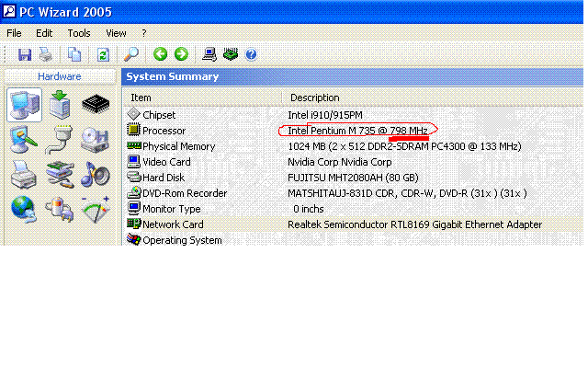Select the Video monitor with brush icon
Viewport: 588px width, 368px height.
[x=24, y=139]
